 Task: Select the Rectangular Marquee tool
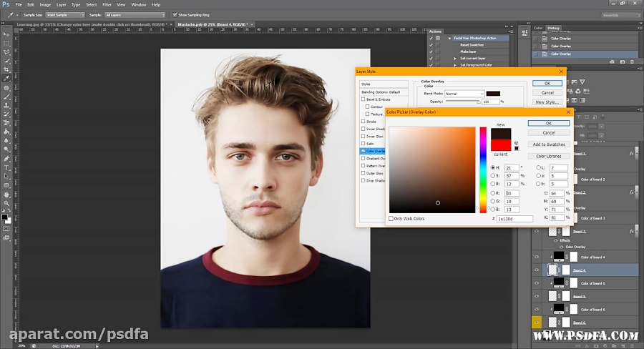point(6,43)
